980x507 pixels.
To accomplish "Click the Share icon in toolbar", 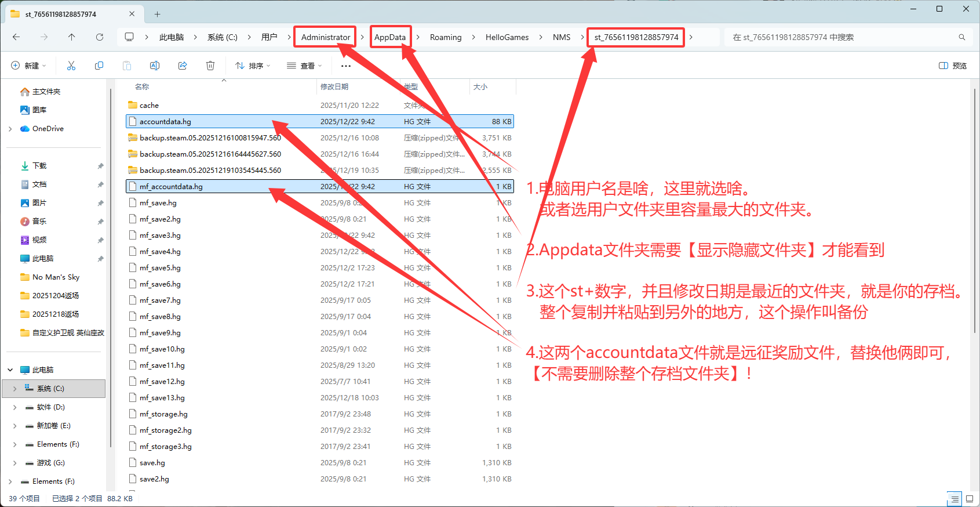I will (183, 66).
